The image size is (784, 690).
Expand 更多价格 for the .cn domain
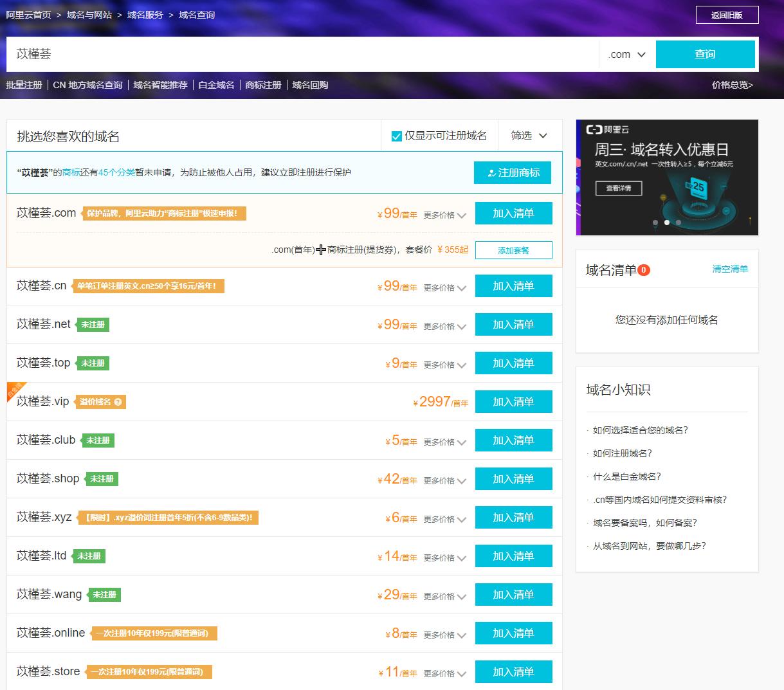(x=444, y=288)
